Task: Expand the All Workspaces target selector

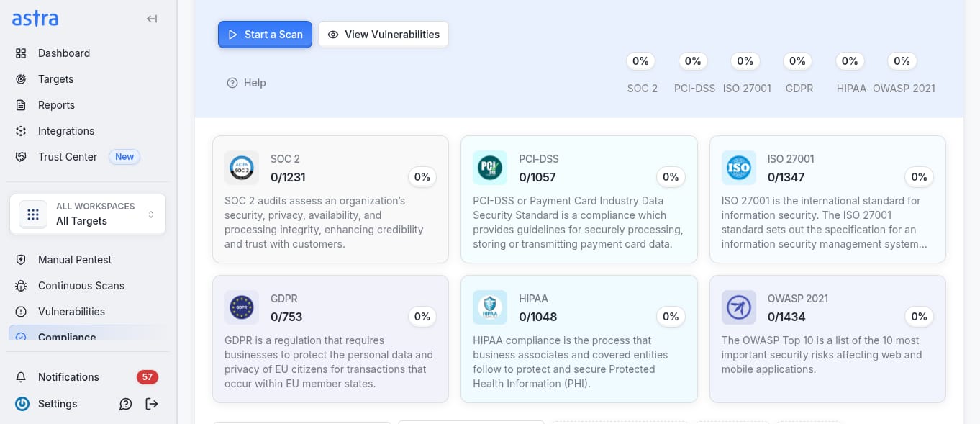Action: tap(88, 214)
